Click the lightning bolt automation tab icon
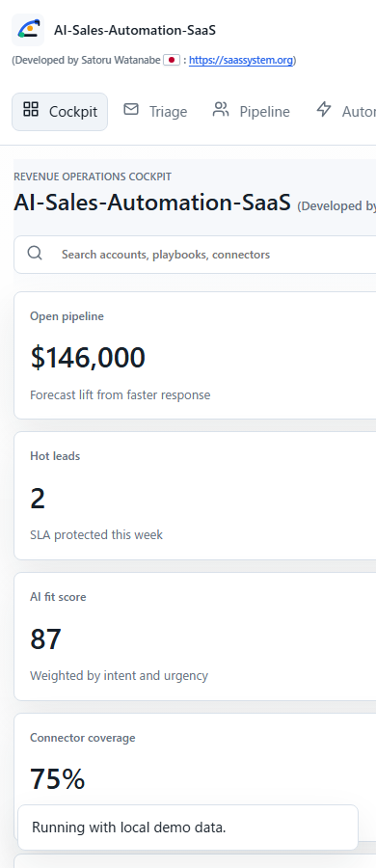 323,109
